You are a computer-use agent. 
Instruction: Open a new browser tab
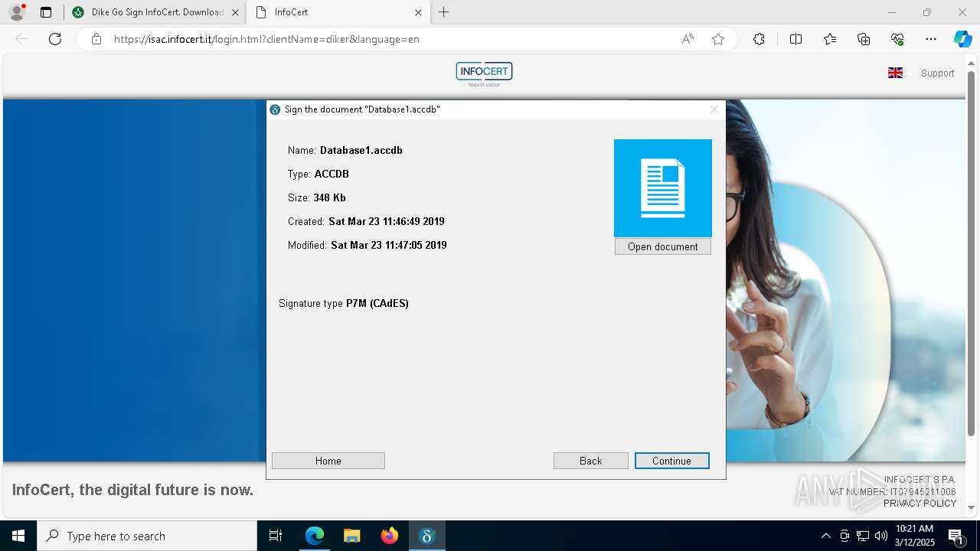[x=444, y=12]
